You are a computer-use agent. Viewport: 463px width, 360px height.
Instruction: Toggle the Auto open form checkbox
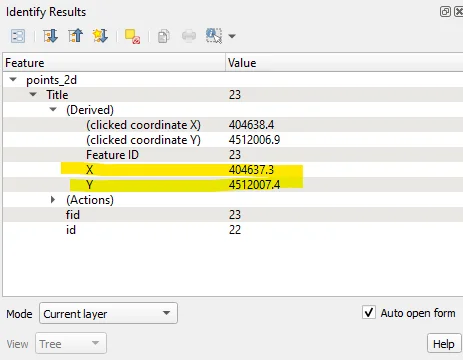coord(369,313)
